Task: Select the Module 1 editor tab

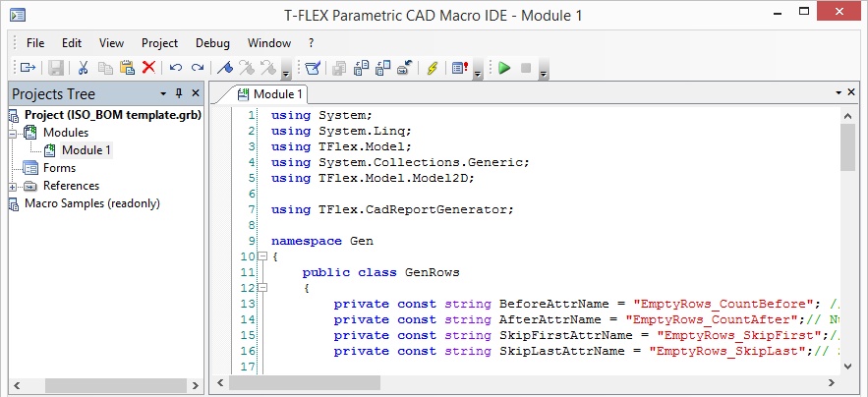Action: pos(269,94)
